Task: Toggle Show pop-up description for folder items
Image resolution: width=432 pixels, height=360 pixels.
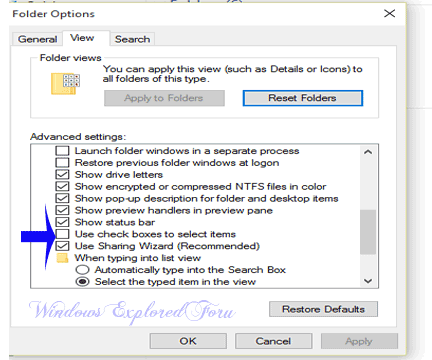Action: [62, 198]
